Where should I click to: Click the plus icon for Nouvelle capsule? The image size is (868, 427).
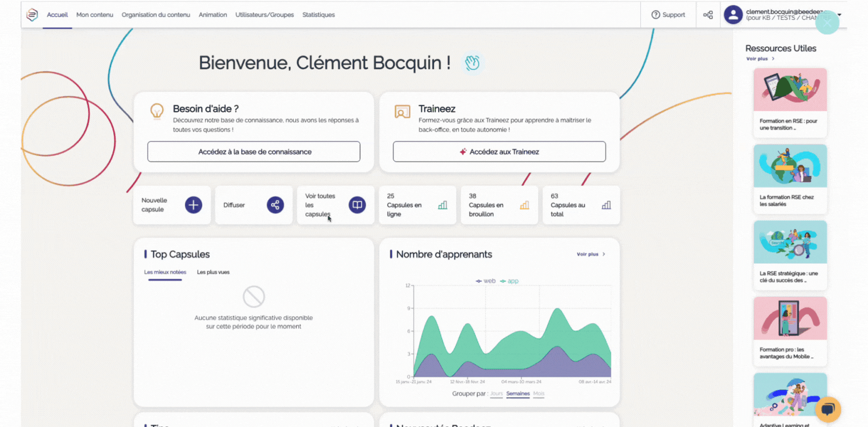[193, 205]
